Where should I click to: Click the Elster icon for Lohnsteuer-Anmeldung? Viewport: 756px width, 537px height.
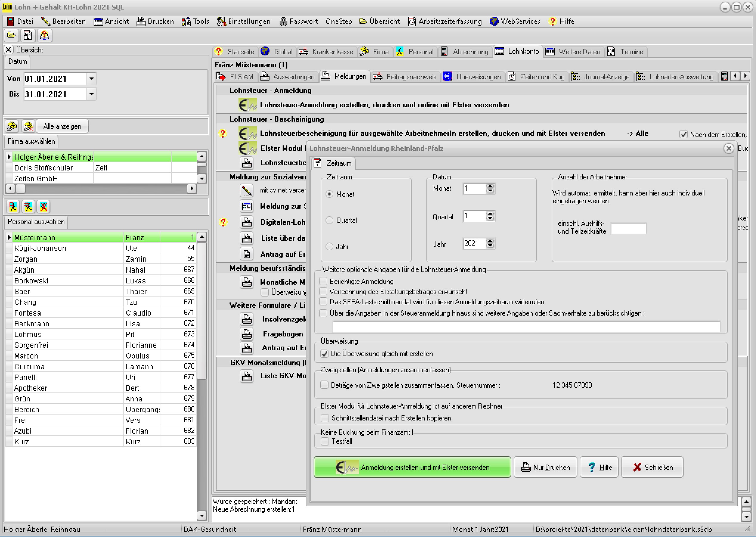(x=247, y=105)
